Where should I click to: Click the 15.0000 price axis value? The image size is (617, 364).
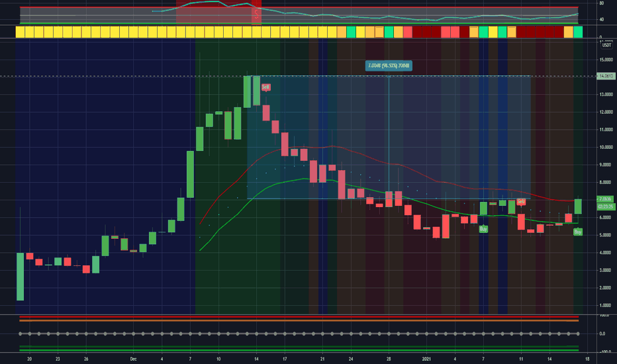tap(606, 60)
